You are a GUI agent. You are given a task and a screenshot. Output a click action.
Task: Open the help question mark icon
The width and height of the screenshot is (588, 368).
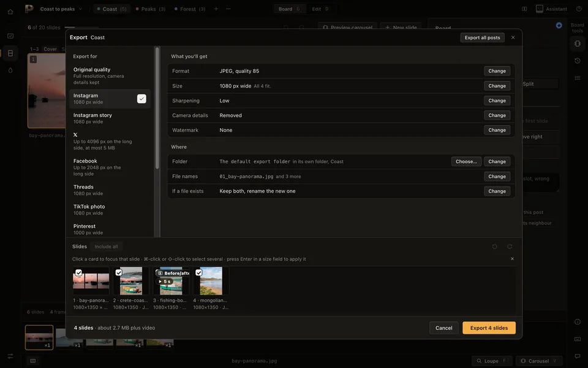[x=579, y=9]
